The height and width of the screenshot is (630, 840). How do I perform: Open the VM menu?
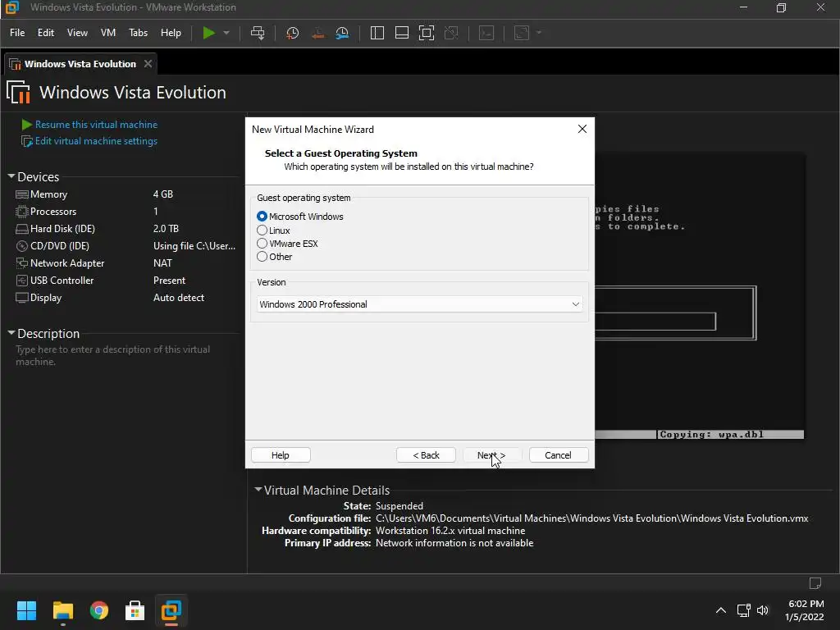pos(108,33)
